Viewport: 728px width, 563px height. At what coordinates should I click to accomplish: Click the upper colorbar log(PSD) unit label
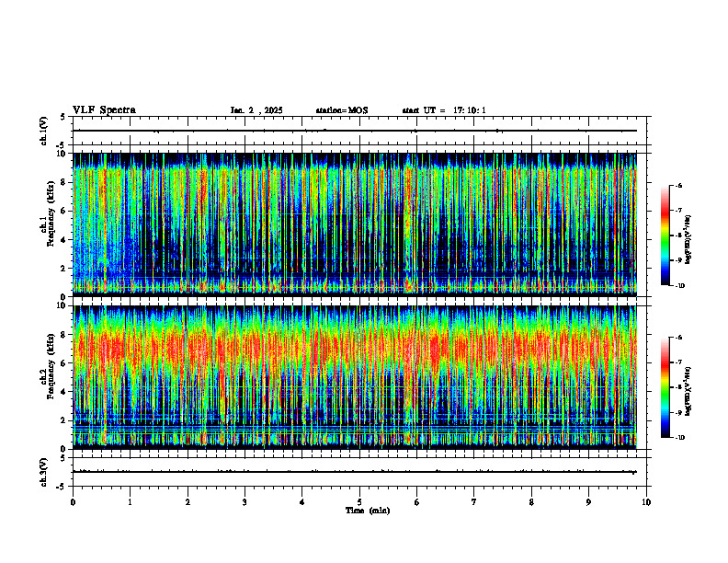688,239
